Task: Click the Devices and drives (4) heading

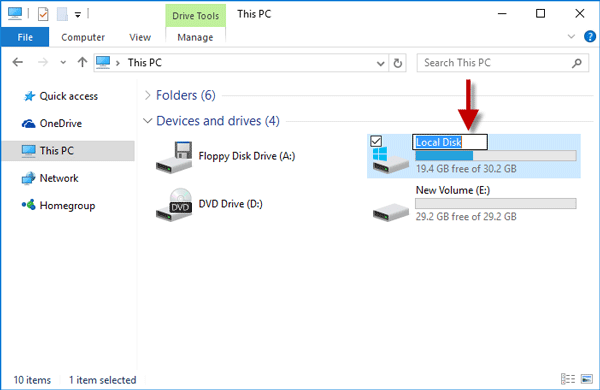Action: pos(218,121)
